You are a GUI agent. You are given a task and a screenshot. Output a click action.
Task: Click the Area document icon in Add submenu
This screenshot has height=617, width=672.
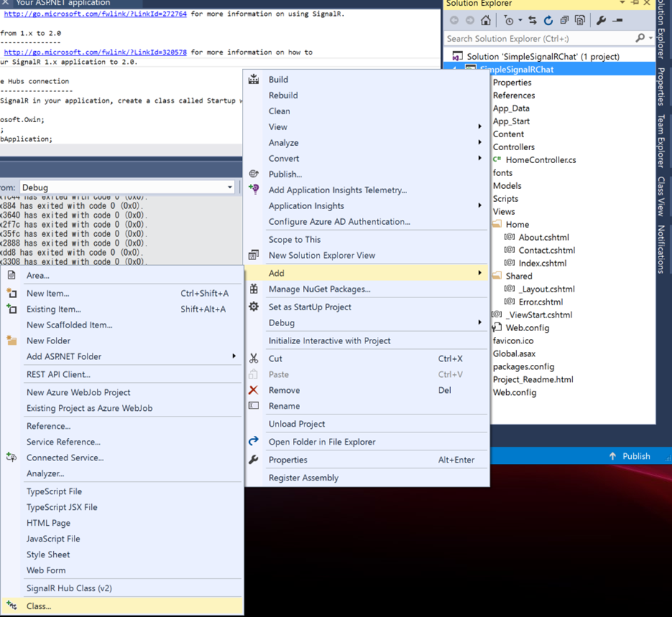pyautogui.click(x=11, y=275)
